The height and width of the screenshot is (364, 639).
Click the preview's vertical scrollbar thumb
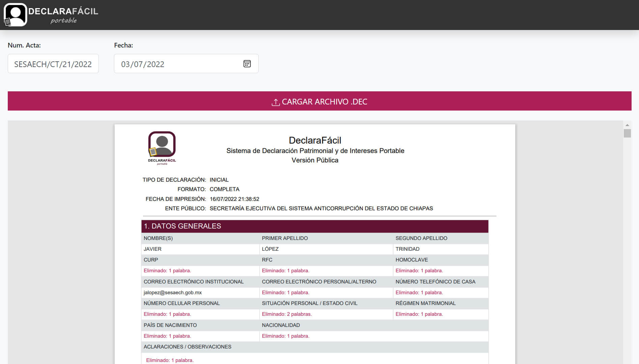pyautogui.click(x=627, y=133)
